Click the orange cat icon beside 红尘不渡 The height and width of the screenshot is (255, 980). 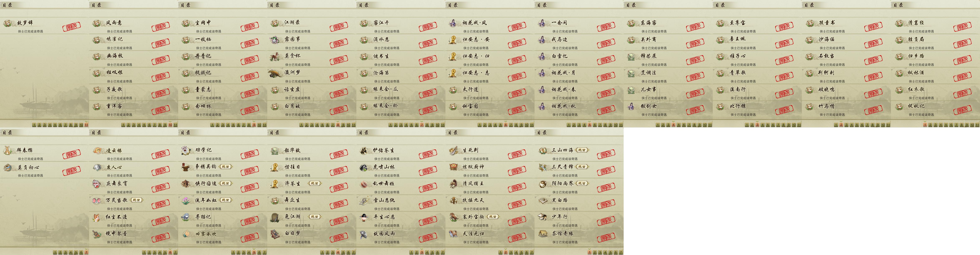point(97,217)
